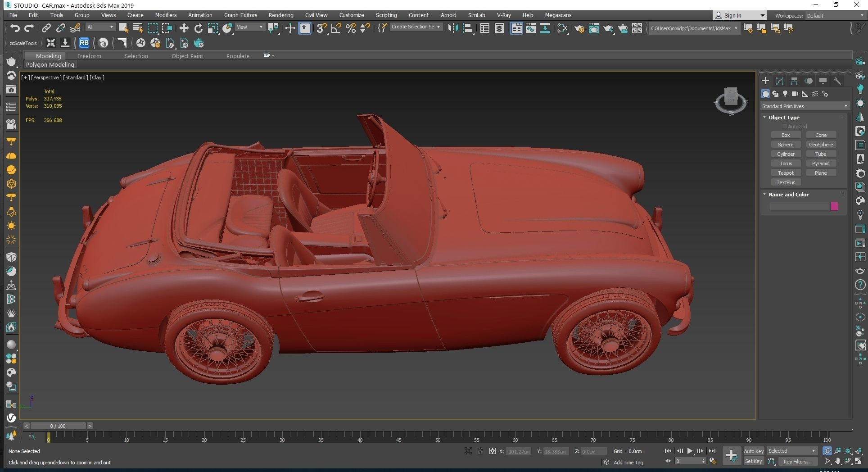The image size is (868, 472).
Task: Click the Teapot primitive button
Action: click(x=786, y=173)
